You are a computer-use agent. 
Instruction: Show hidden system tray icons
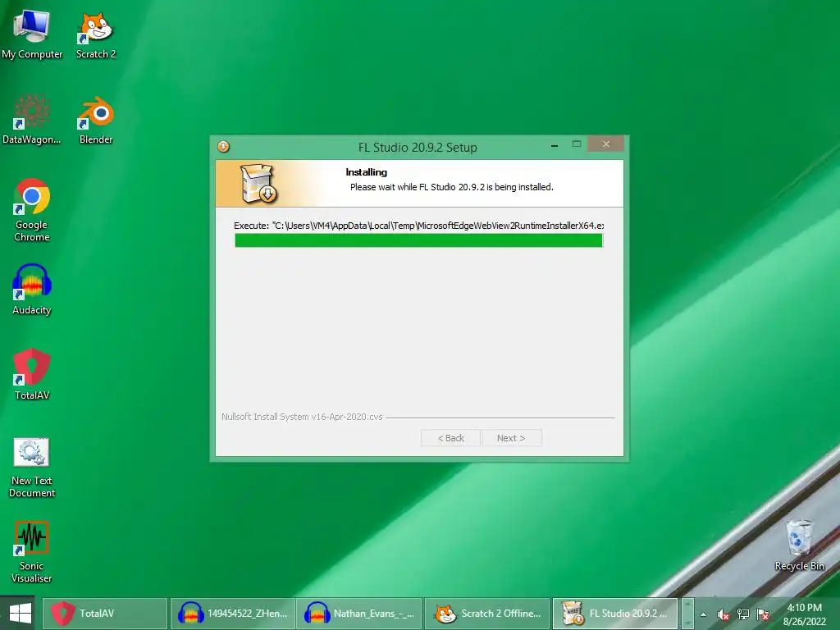click(x=703, y=614)
